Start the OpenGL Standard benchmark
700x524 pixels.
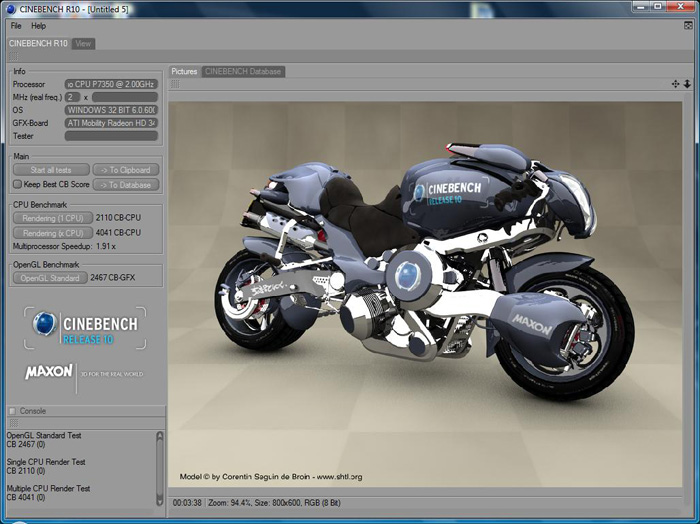(x=50, y=278)
